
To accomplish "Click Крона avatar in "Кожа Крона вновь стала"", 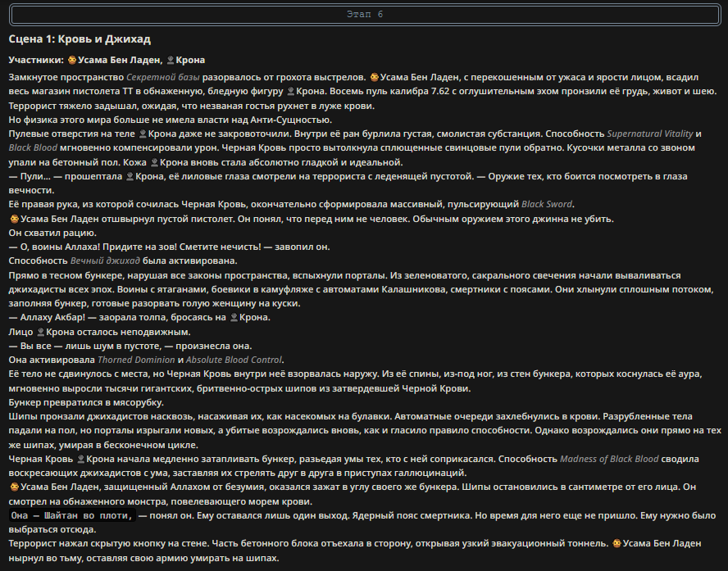I will point(154,163).
